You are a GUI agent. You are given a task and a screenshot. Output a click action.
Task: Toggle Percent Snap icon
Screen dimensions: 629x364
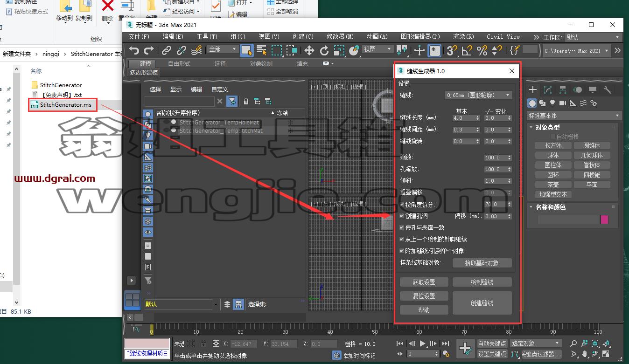(x=482, y=50)
